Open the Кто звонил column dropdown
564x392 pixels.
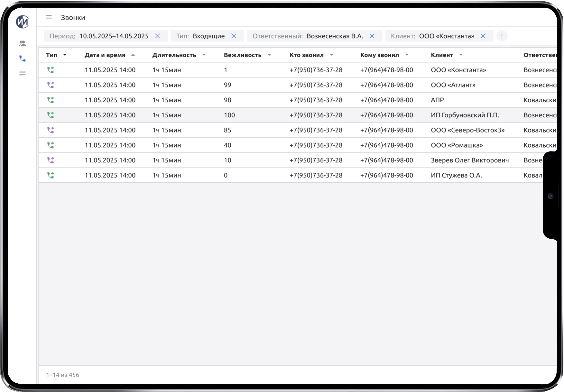332,55
